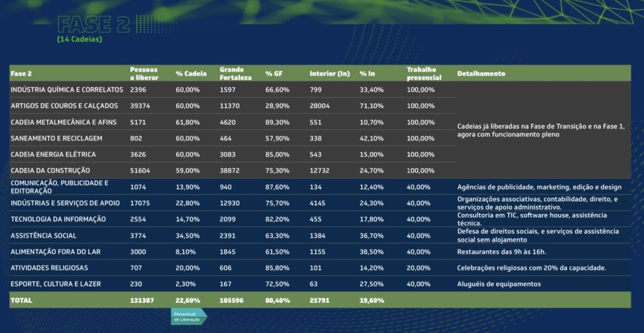Select the '(14 Cadeias)' subtitle text

point(79,40)
